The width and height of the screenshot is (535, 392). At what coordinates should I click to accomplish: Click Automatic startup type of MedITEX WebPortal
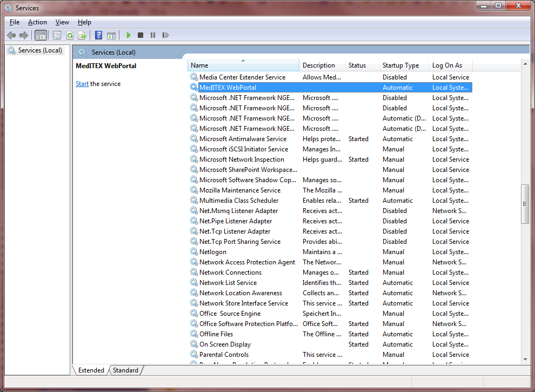coord(398,88)
